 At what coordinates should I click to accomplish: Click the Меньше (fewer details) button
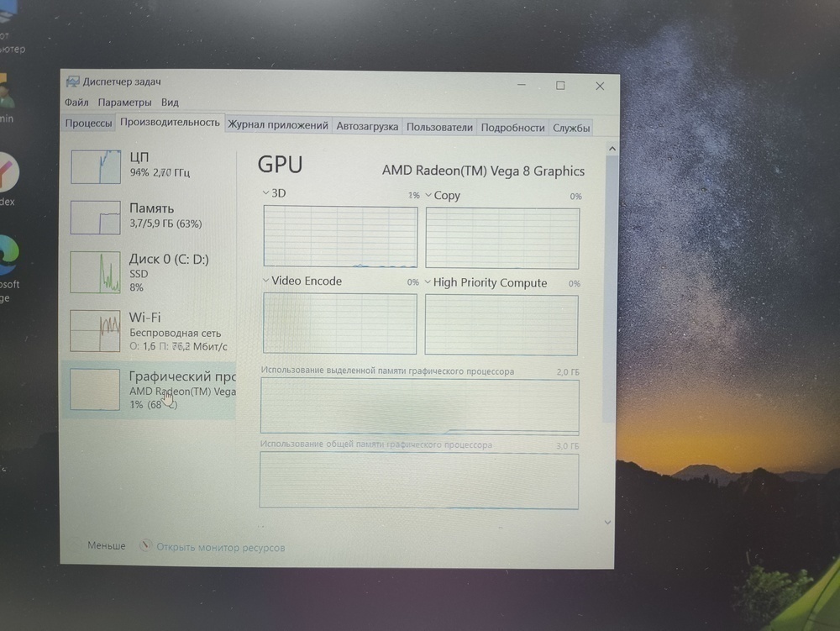pyautogui.click(x=106, y=546)
